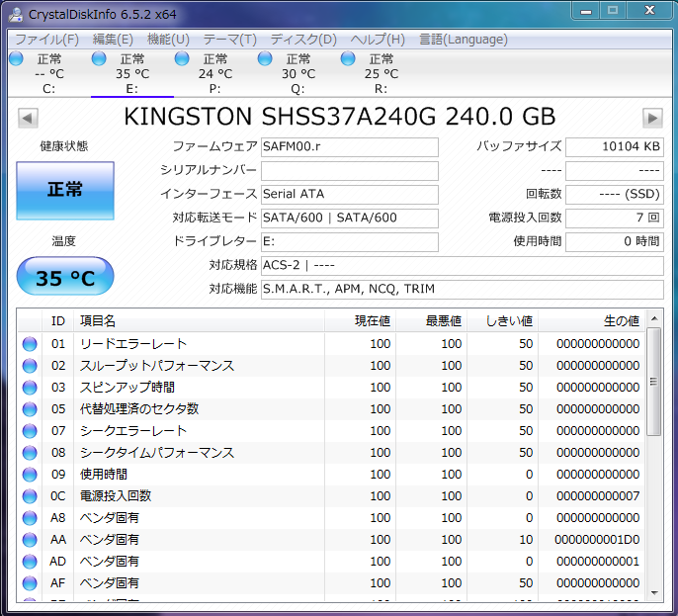The height and width of the screenshot is (616, 678).
Task: Click status icon for ID 0C row
Action: coord(30,496)
